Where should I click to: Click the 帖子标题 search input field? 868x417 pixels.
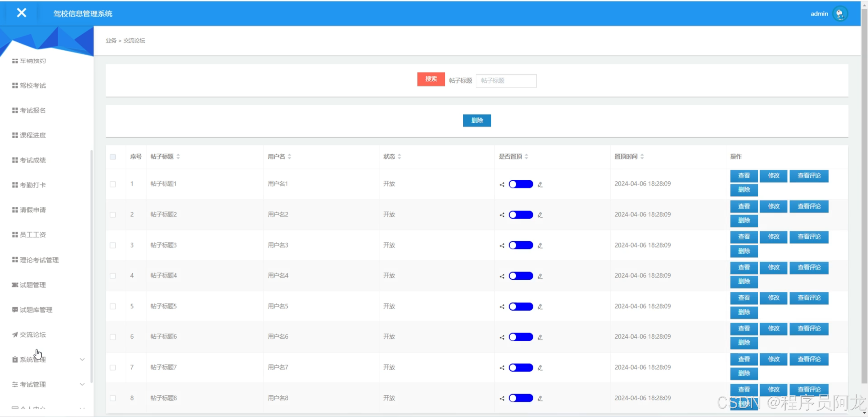pos(506,81)
